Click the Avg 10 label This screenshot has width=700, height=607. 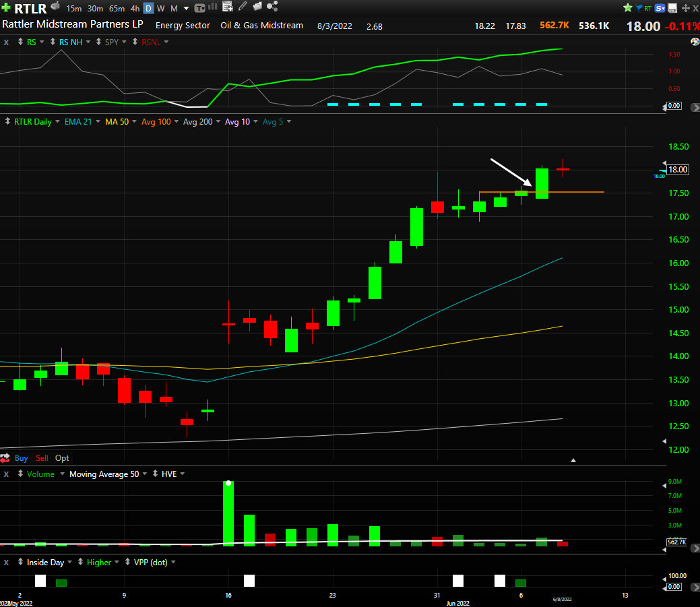(x=238, y=121)
